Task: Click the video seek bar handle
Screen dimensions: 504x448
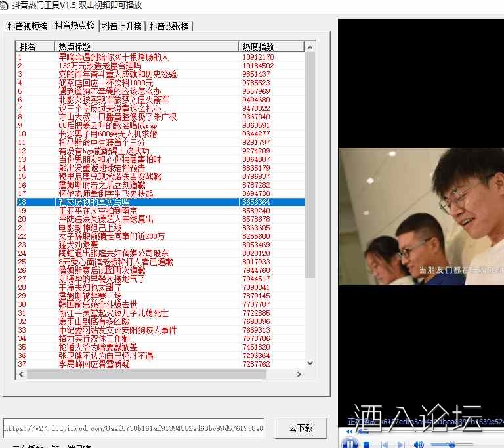Action: 363,432
